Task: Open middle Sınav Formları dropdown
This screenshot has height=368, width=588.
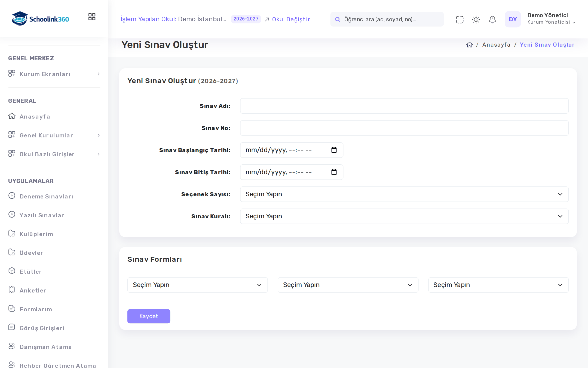Action: 348,285
